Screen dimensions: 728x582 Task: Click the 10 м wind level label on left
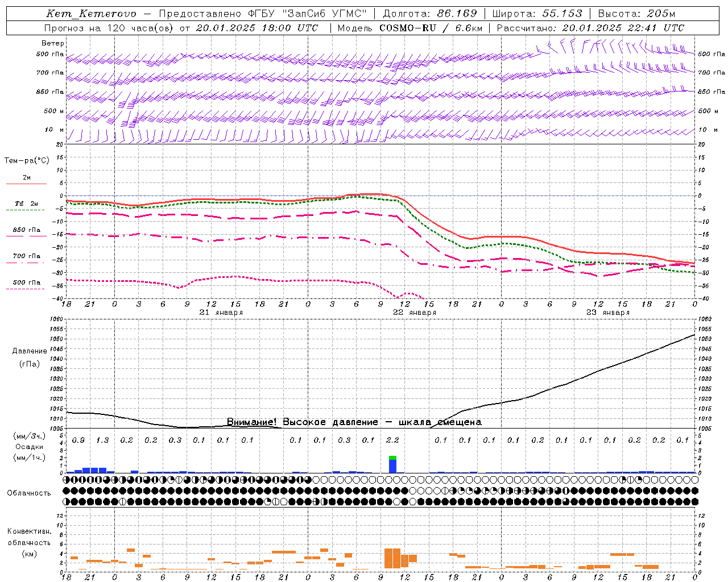tap(55, 130)
